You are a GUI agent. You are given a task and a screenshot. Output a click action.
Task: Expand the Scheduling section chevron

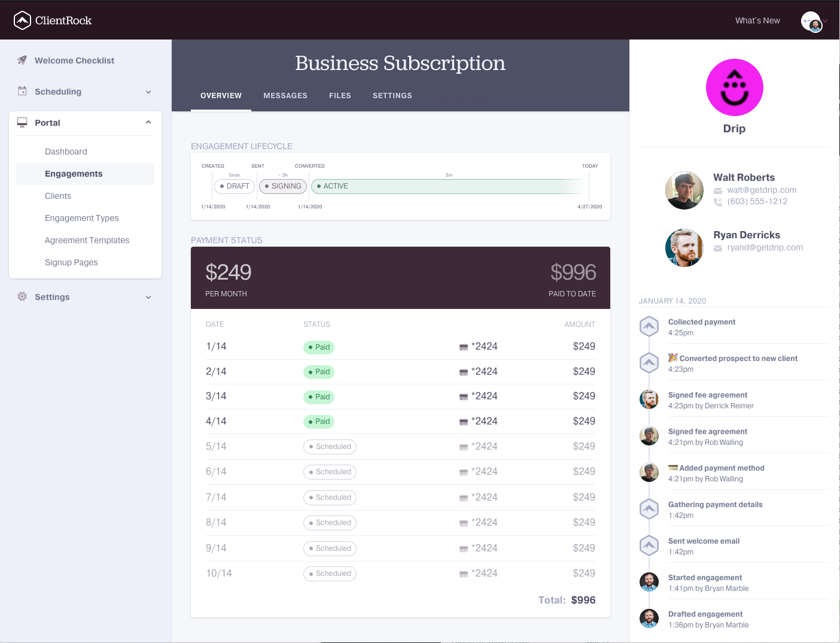tap(148, 92)
